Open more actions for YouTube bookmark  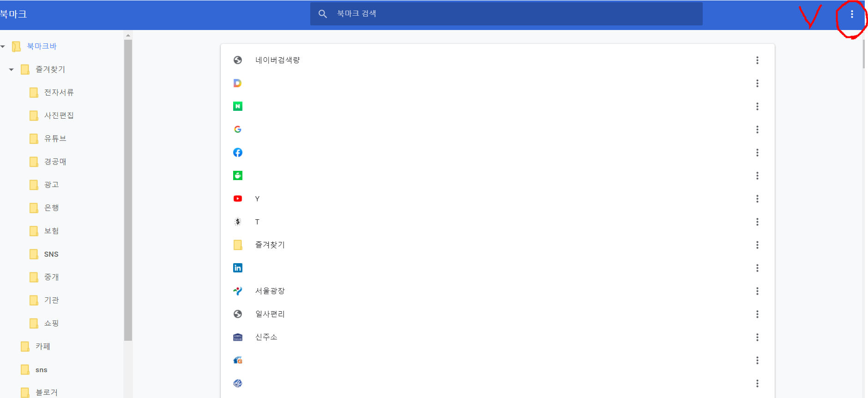pos(757,199)
